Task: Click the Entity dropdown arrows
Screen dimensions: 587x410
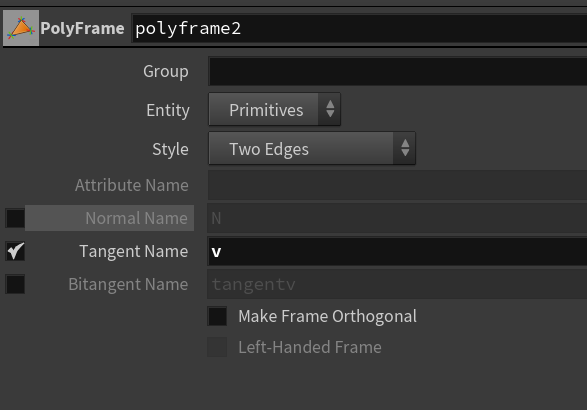Action: [x=330, y=109]
